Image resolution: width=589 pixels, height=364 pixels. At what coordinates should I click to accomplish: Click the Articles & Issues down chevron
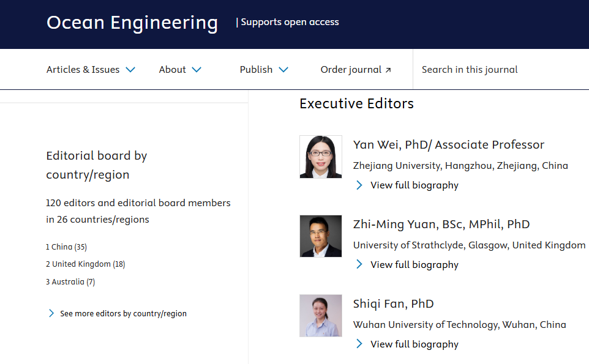point(130,69)
